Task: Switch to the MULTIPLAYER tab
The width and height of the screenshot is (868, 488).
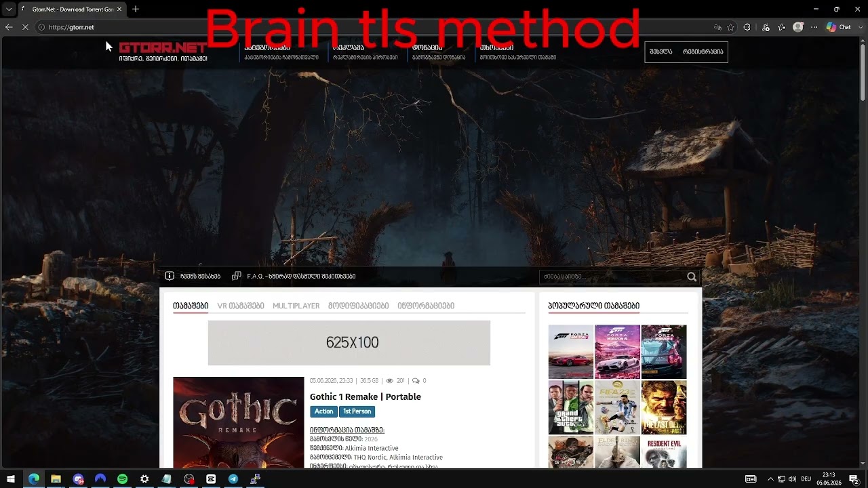Action: pyautogui.click(x=296, y=306)
